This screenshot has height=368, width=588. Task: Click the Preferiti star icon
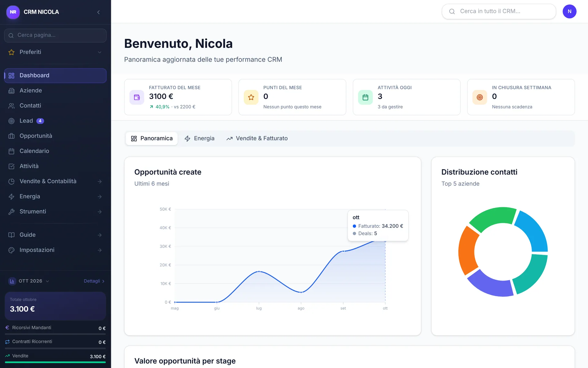tap(12, 52)
